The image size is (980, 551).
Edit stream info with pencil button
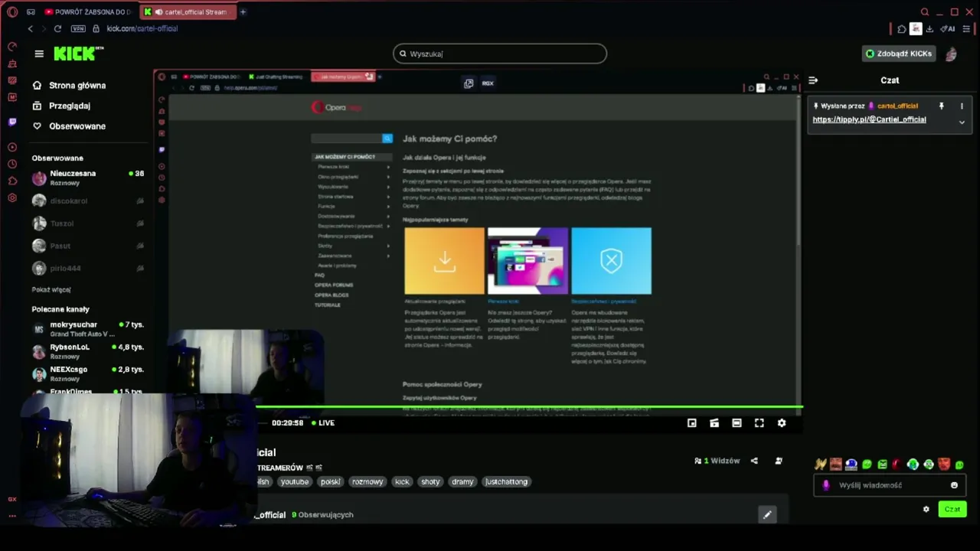[767, 515]
